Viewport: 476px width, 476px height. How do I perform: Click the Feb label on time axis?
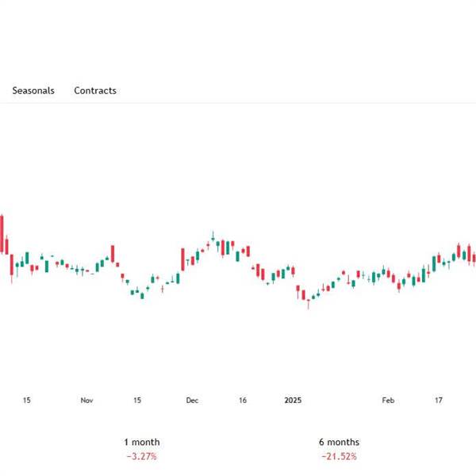click(388, 401)
